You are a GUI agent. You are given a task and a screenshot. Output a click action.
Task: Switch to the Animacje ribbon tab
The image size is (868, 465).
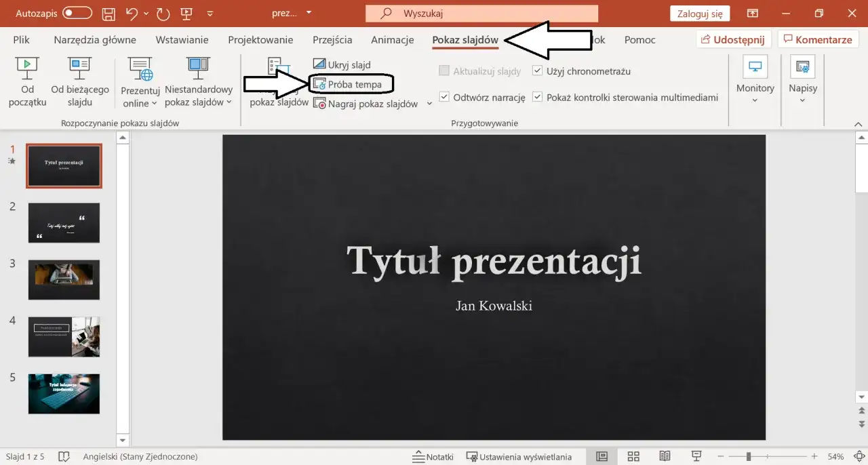392,39
